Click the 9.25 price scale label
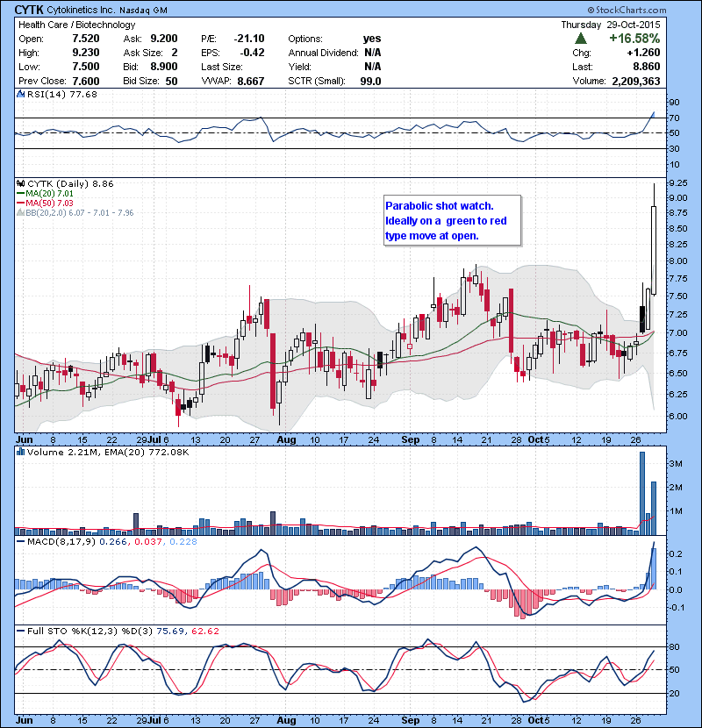 pos(678,183)
